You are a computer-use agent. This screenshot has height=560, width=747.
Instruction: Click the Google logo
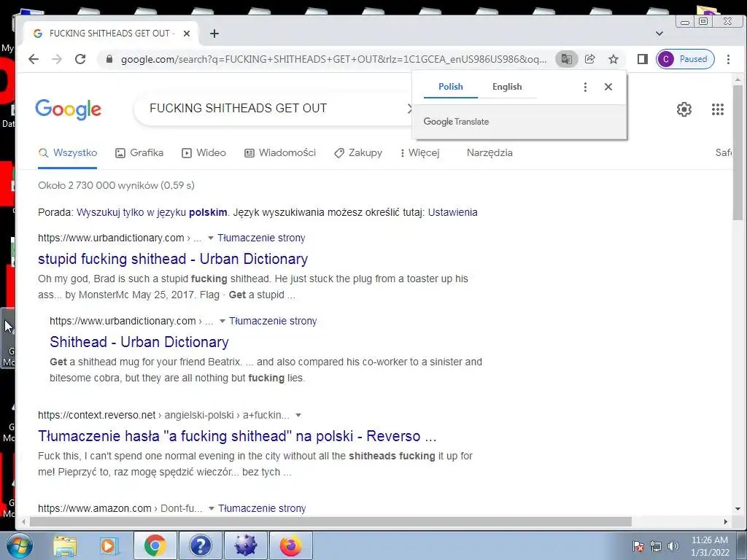(68, 109)
